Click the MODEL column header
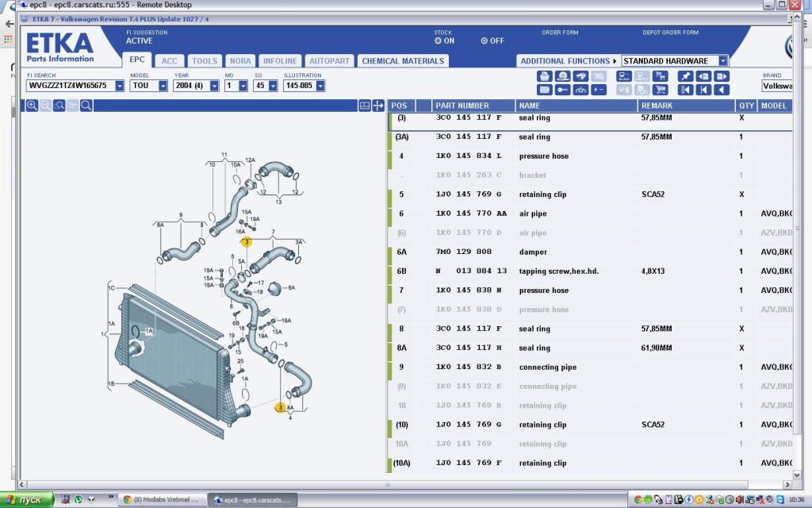This screenshot has height=508, width=812. tap(774, 106)
